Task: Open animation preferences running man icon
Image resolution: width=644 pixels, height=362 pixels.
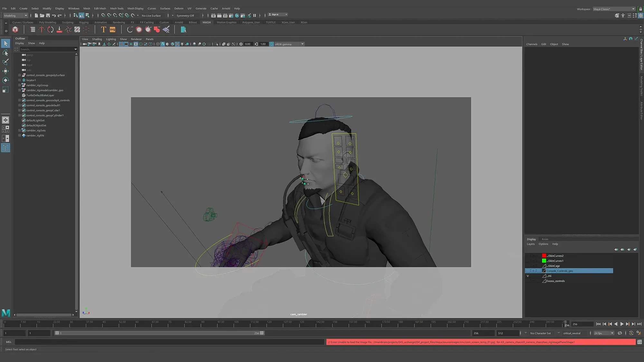Action: coord(639,333)
